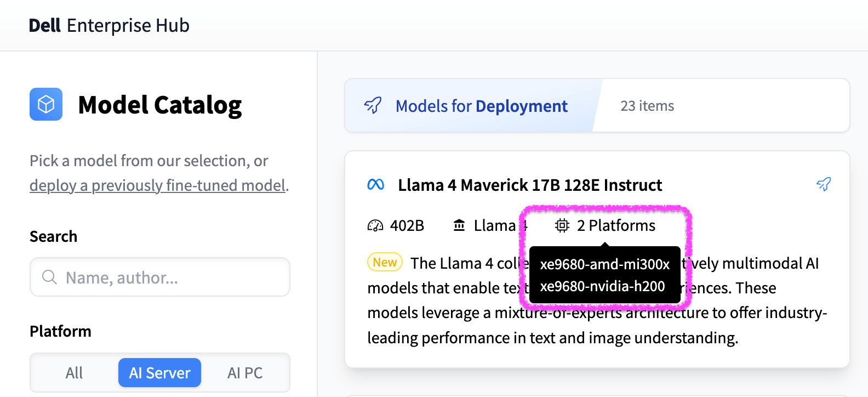868x397 pixels.
Task: Choose xe9680-nvidia-h200 in the platforms tooltip
Action: (x=602, y=286)
